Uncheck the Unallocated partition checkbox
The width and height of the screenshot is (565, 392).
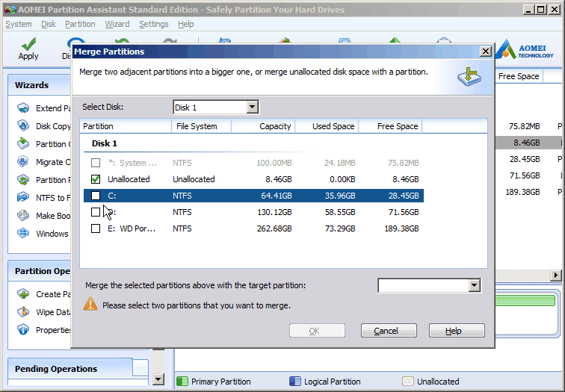tap(96, 179)
